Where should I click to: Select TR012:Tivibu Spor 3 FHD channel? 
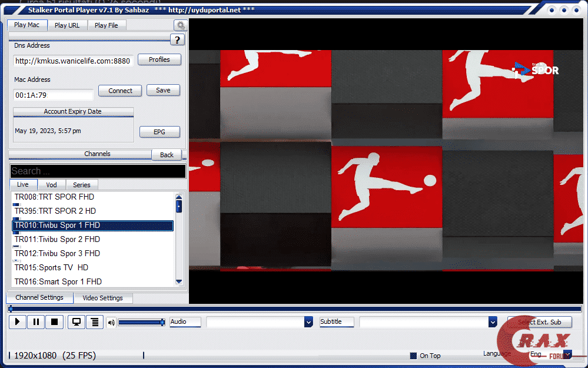click(x=93, y=254)
